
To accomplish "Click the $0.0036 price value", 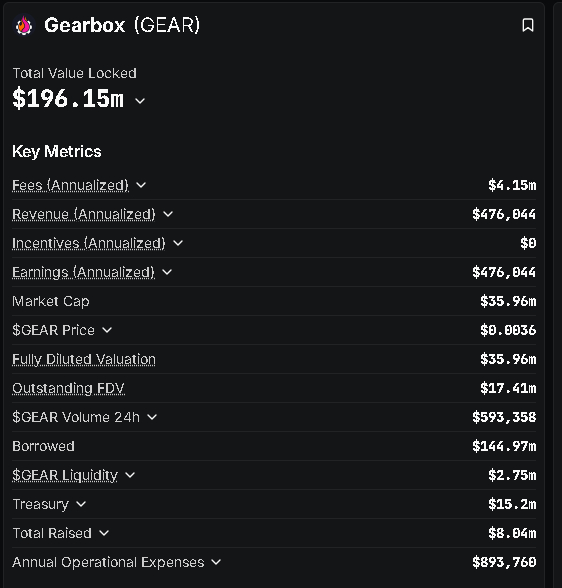I will coord(508,330).
